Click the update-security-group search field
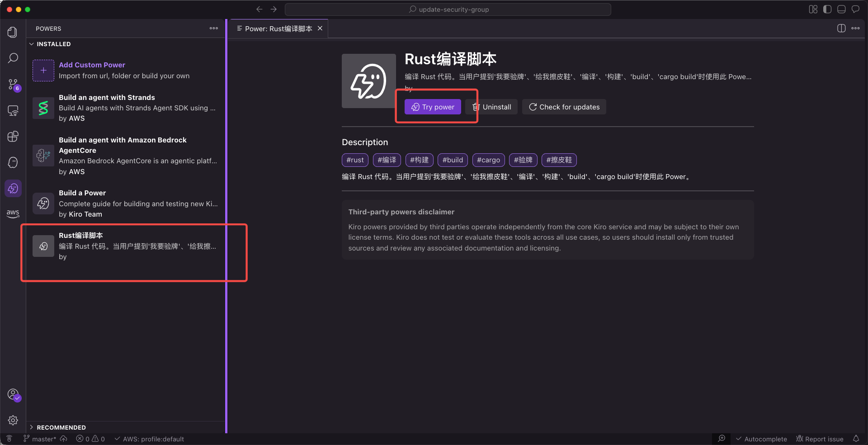 click(x=448, y=9)
